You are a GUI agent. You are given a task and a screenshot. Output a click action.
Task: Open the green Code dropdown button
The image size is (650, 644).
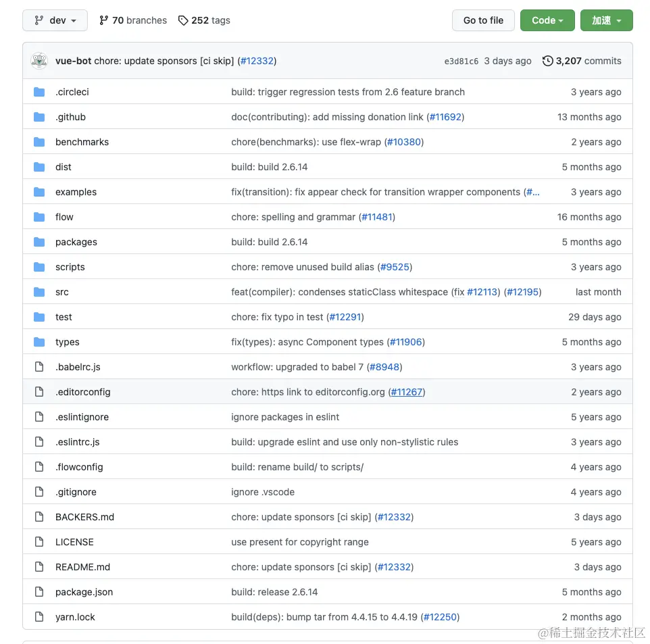(547, 20)
